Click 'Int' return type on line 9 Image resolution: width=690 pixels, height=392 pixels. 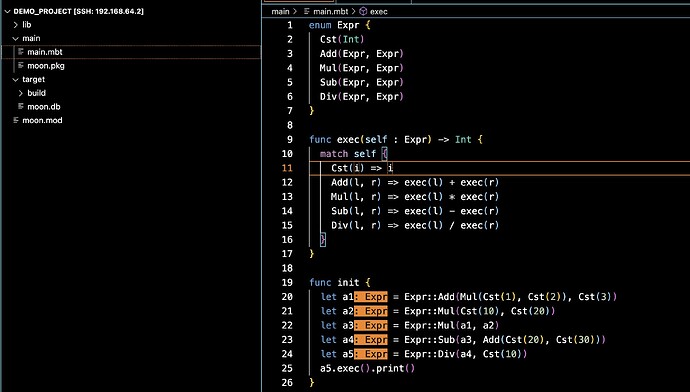[463, 139]
